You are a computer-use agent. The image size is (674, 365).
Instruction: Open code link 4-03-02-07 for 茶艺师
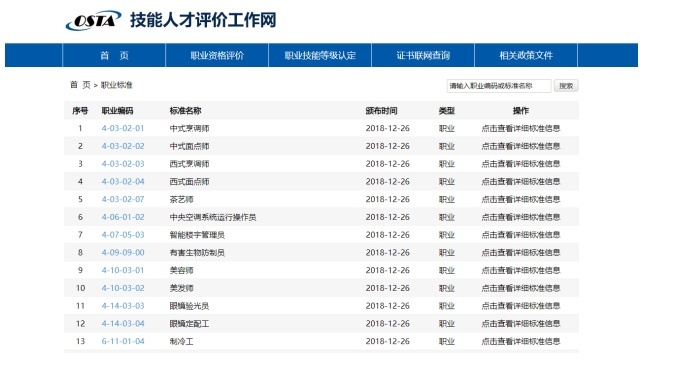[x=123, y=199]
